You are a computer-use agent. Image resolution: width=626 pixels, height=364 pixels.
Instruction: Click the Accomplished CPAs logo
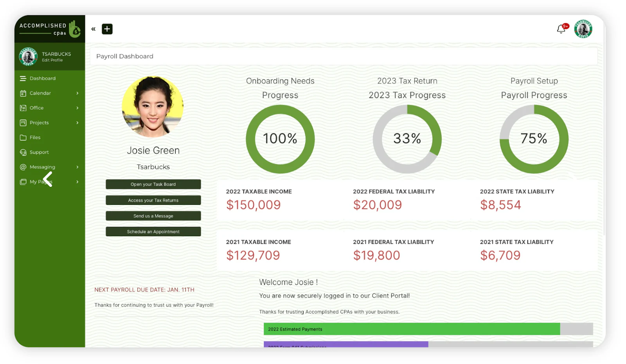pyautogui.click(x=50, y=29)
